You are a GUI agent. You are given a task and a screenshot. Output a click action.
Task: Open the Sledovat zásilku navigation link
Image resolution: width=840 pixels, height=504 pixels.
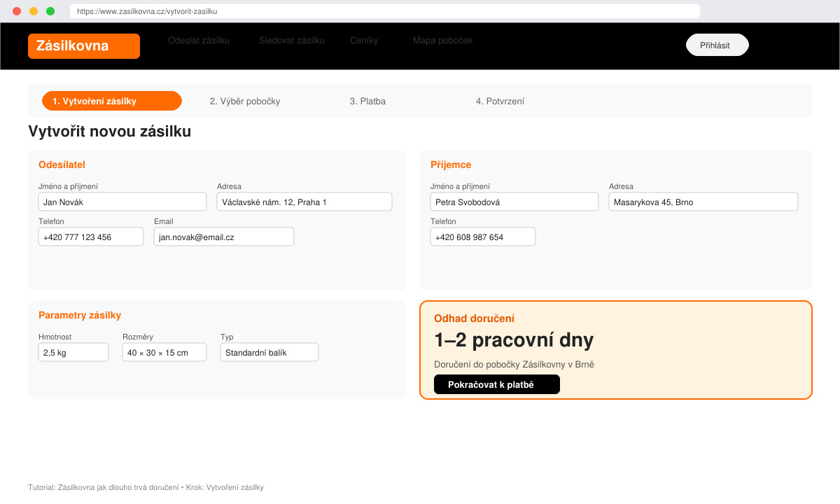click(292, 41)
